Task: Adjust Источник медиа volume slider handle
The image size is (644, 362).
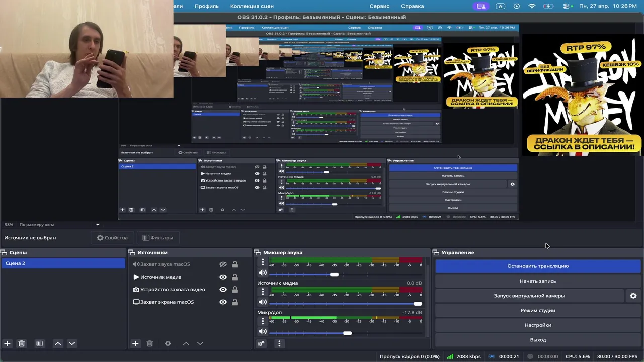Action: [418, 304]
